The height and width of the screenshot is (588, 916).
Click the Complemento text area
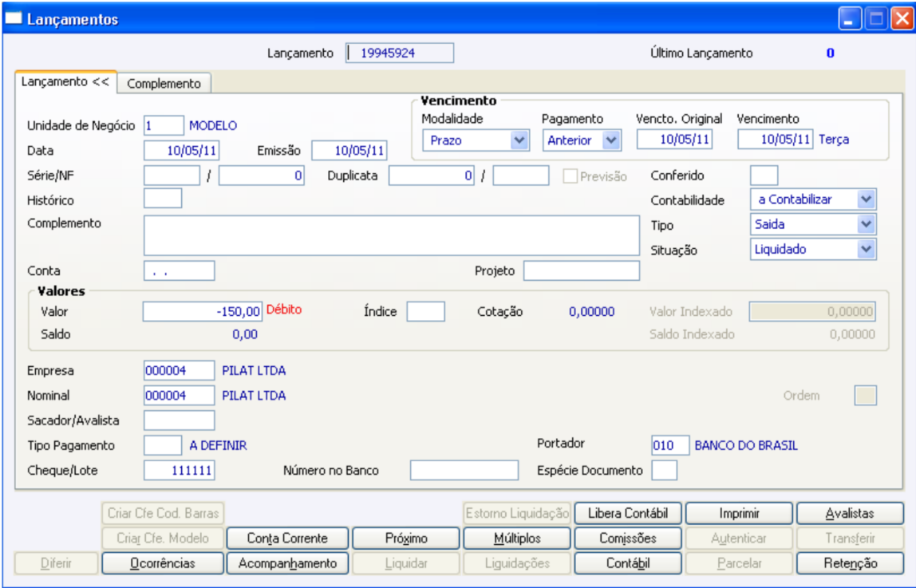(x=392, y=235)
